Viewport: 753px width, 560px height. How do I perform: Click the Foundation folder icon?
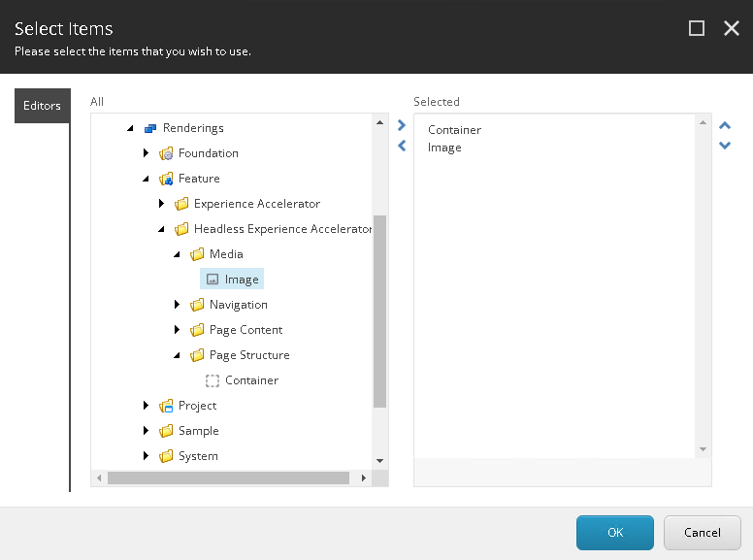coord(166,153)
